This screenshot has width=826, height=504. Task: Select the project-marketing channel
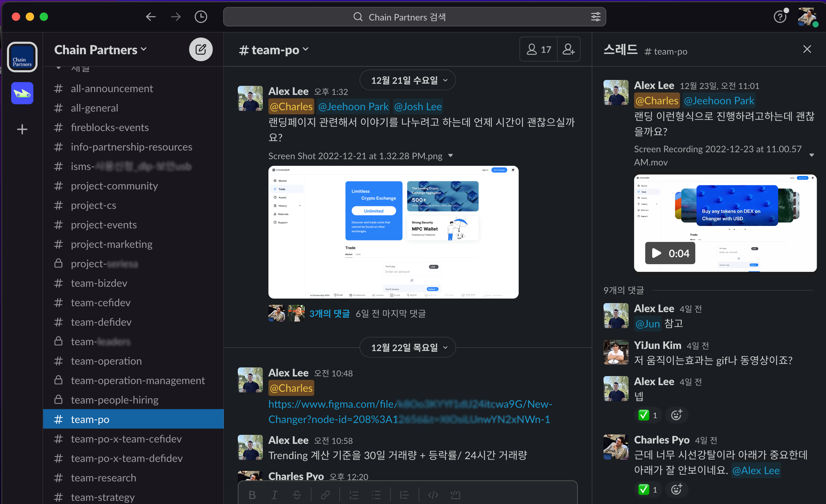pyautogui.click(x=111, y=244)
